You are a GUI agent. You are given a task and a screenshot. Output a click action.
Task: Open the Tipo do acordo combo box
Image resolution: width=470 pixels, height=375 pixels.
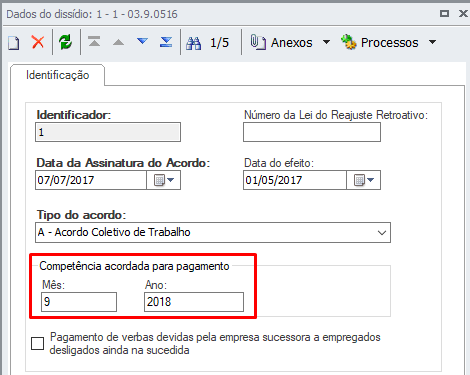pyautogui.click(x=213, y=232)
